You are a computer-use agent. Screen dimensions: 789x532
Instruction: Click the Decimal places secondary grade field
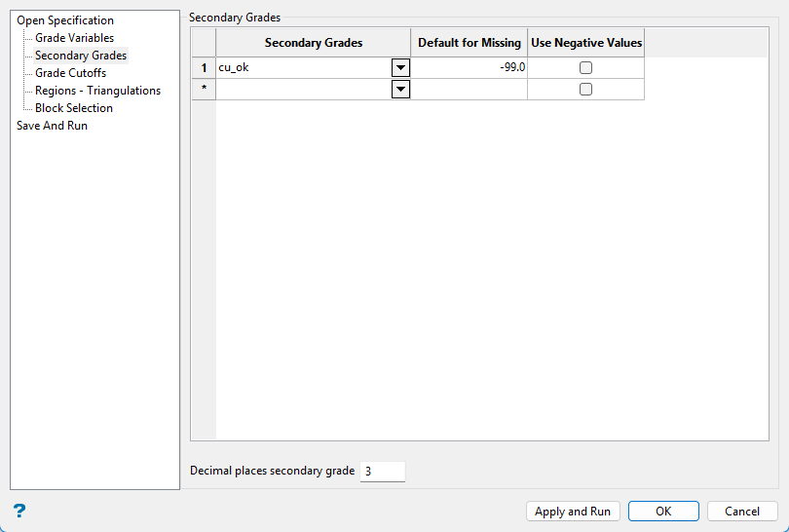(x=382, y=472)
